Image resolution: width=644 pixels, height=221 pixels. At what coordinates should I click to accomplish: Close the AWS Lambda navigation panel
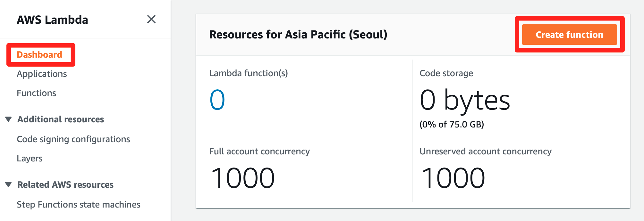151,19
